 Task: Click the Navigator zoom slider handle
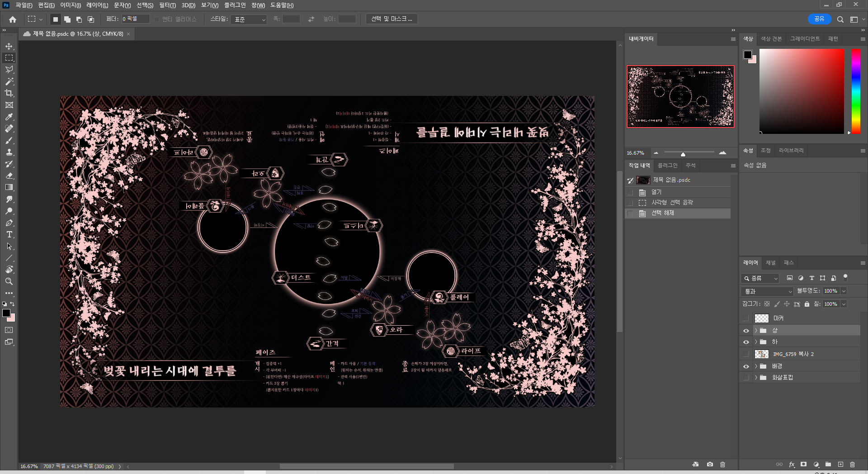tap(683, 154)
